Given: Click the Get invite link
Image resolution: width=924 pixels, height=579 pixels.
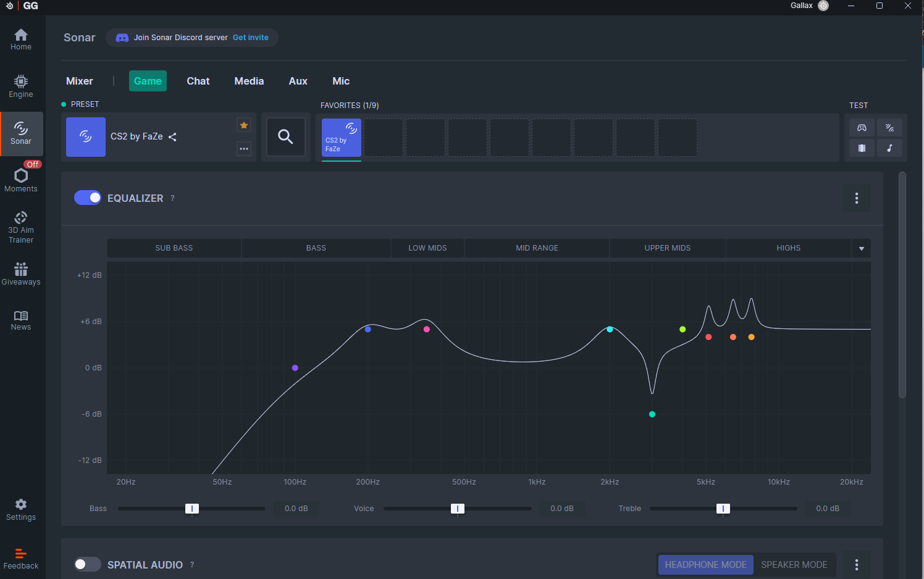Looking at the screenshot, I should click(x=251, y=38).
